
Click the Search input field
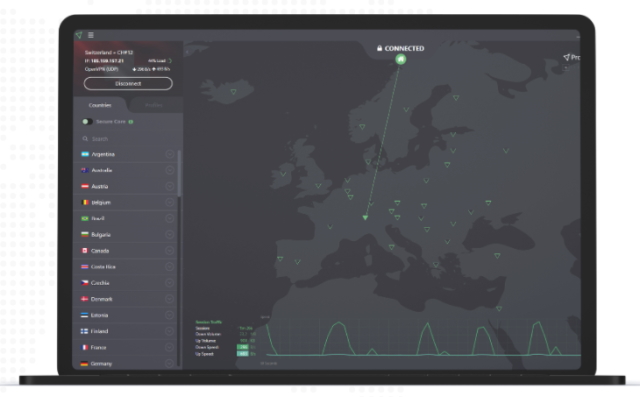click(x=128, y=139)
